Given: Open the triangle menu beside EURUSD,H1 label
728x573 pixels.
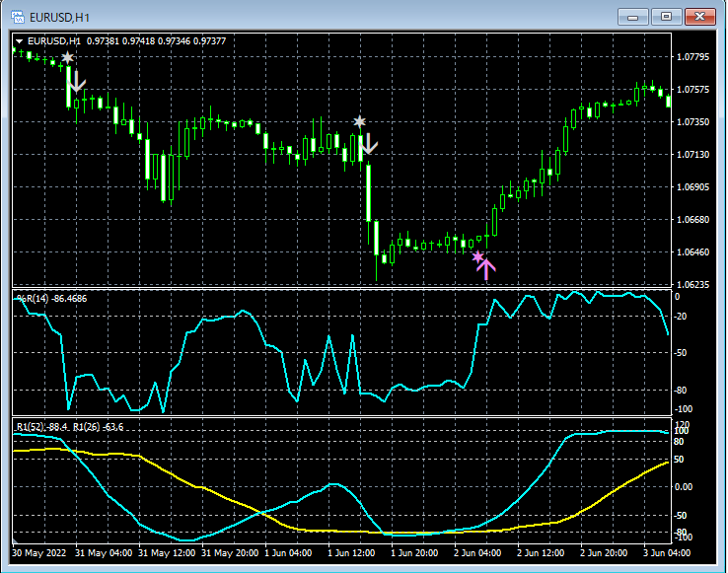Looking at the screenshot, I should coord(20,40).
